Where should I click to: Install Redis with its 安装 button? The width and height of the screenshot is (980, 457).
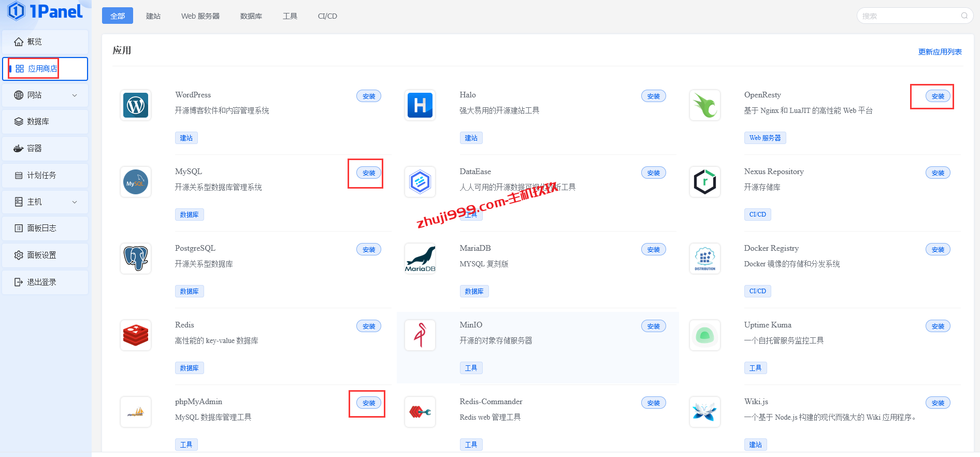click(369, 326)
